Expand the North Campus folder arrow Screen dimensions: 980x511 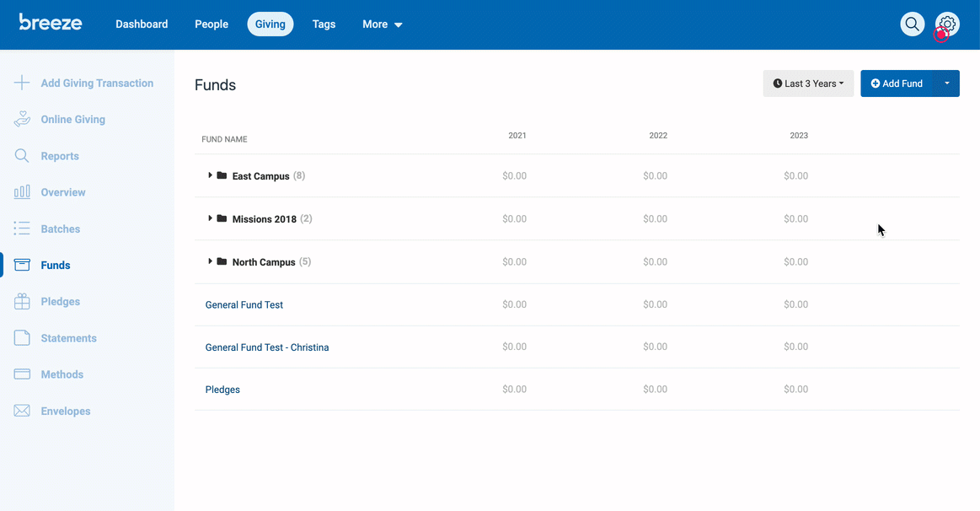tap(210, 261)
